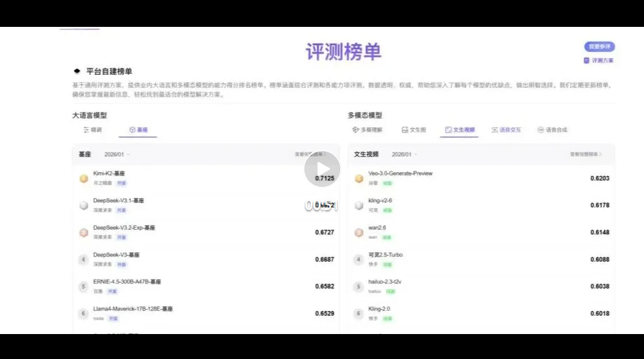Image resolution: width=644 pixels, height=359 pixels.
Task: Click bronze medal icon beside wan2.6
Action: coord(359,232)
